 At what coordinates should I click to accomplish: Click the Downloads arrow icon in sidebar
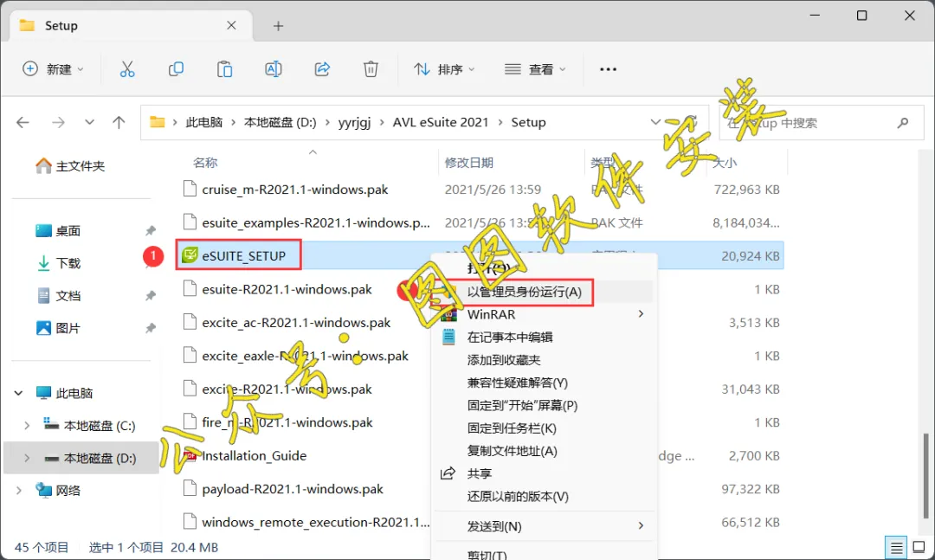click(43, 263)
